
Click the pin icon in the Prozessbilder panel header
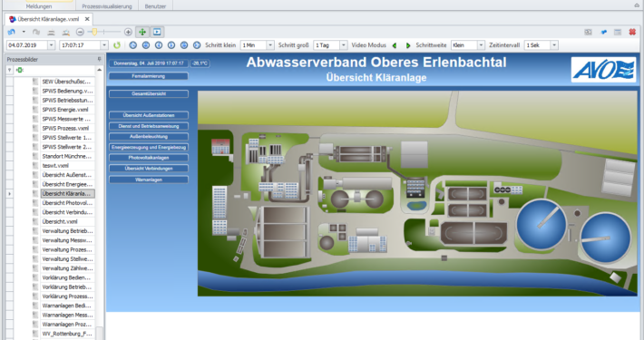[x=100, y=59]
